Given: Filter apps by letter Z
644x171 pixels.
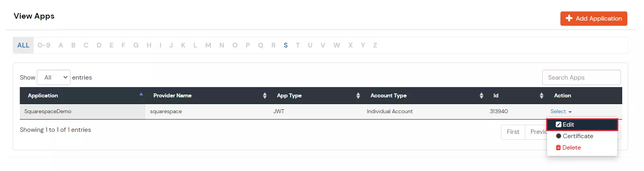Looking at the screenshot, I should [x=375, y=46].
